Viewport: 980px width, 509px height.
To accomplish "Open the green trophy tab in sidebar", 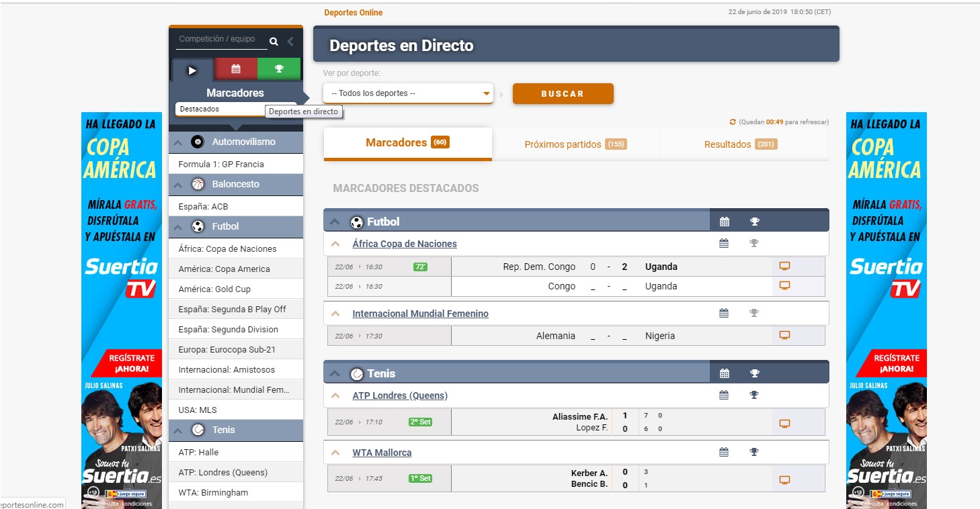I will point(279,69).
